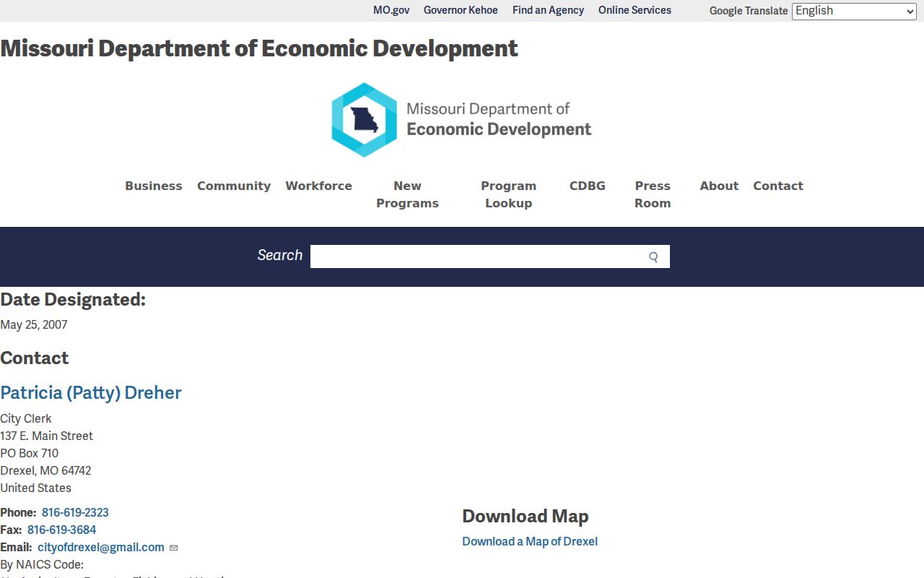
Task: Open Patricia (Patty) Dreher contact link
Action: (x=91, y=392)
